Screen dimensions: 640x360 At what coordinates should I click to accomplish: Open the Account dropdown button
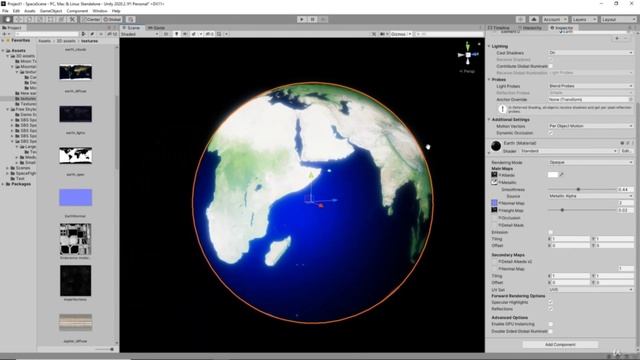tap(555, 19)
